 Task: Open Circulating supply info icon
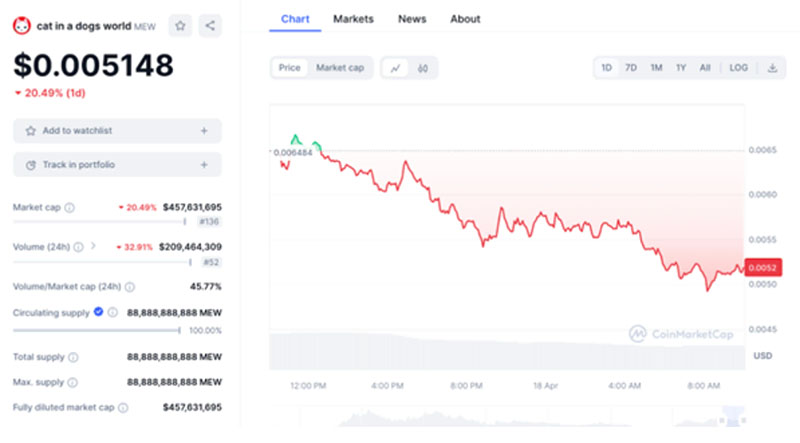(112, 312)
